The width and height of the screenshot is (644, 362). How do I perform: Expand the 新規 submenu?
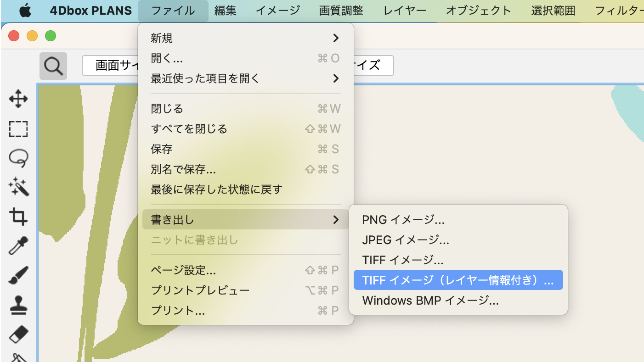(246, 38)
